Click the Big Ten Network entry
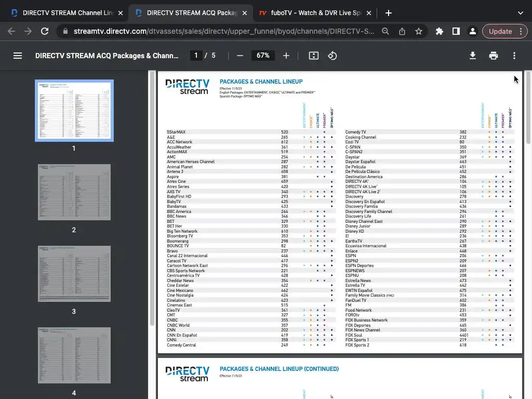This screenshot has width=532, height=399. pos(182,231)
